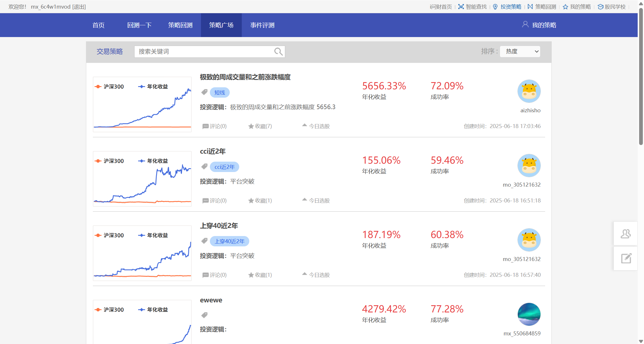Toggle the favorite star on 上穿40近2年
This screenshot has width=644, height=344.
(x=251, y=275)
